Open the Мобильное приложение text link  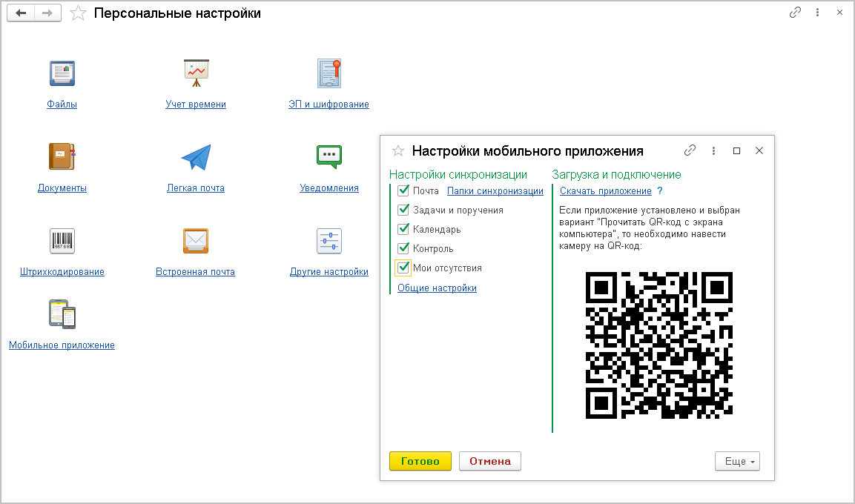(x=62, y=345)
